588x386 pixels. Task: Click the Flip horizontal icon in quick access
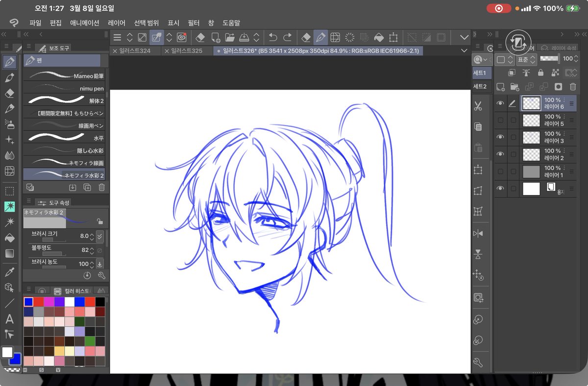tap(478, 233)
